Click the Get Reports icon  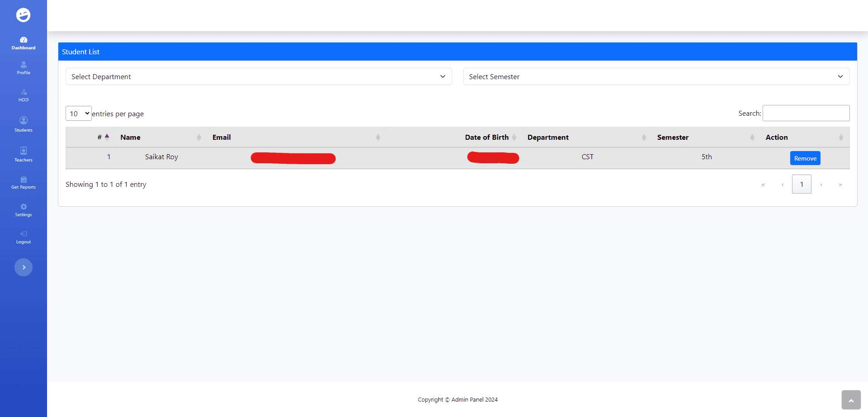point(24,180)
